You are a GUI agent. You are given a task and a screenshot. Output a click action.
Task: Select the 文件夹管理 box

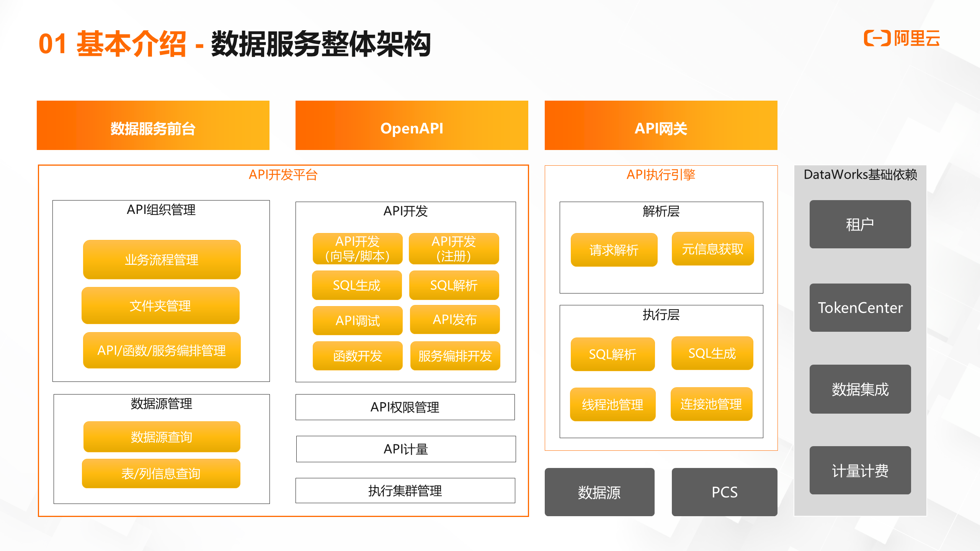click(160, 305)
